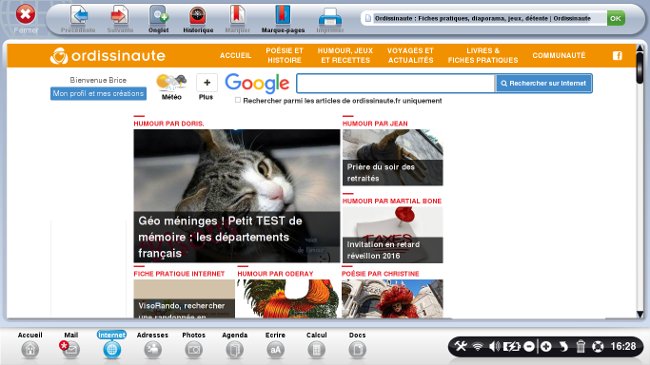Open a new Onglet tab
Screen dimensions: 650x365
[158, 19]
